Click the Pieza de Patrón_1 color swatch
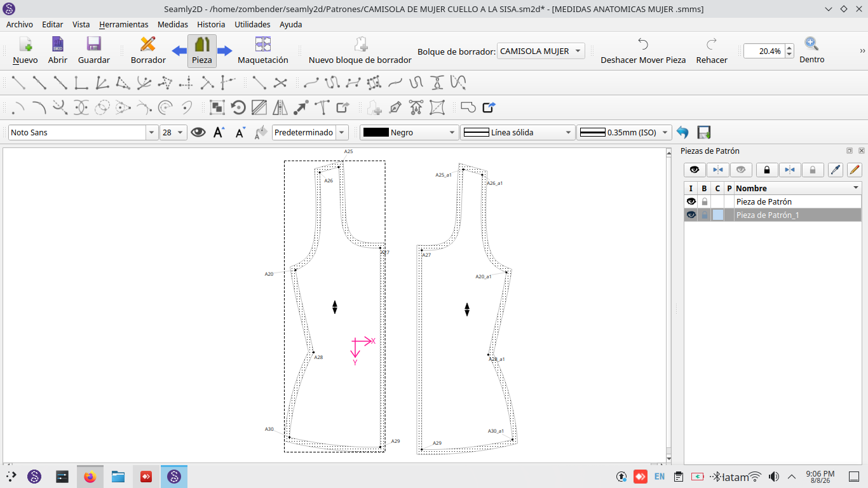Screen dimensions: 868x488 717,215
